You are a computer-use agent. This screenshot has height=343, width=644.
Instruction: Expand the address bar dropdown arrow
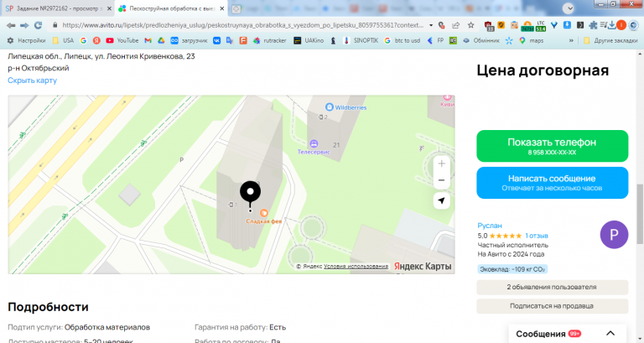[x=431, y=25]
